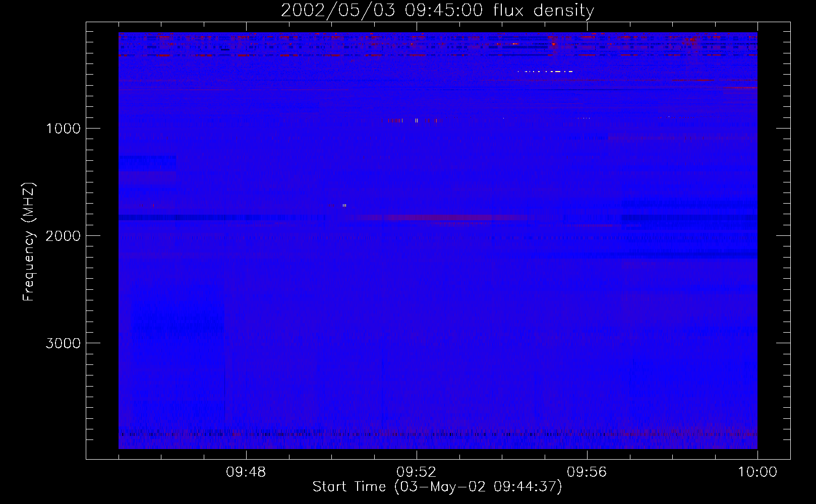Image resolution: width=816 pixels, height=504 pixels.
Task: Click the white dotted burst below 500 MHz
Action: 545,72
